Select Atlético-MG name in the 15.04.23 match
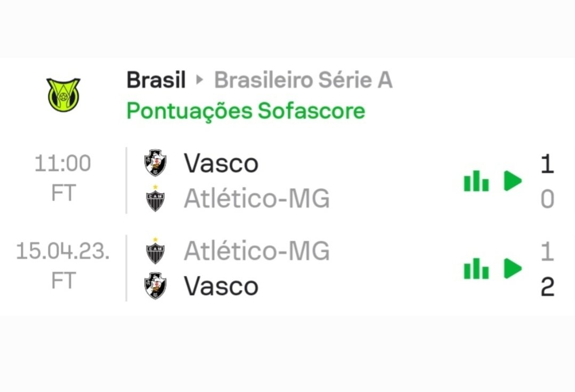Image resolution: width=575 pixels, height=392 pixels. (257, 251)
